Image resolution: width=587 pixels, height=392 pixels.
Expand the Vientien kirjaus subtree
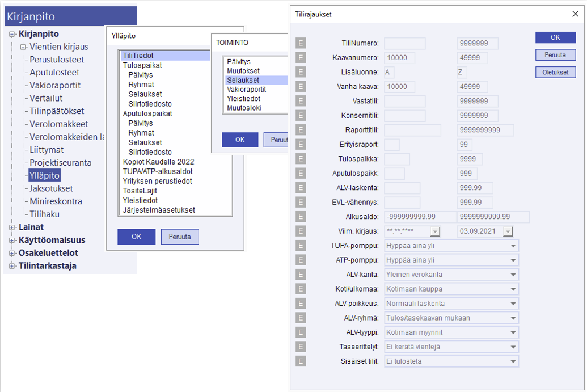click(23, 47)
